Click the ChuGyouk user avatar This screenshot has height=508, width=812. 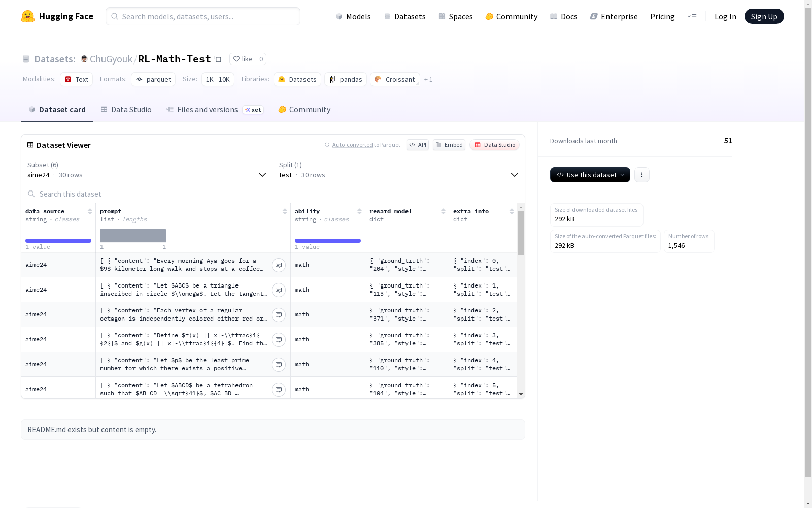(84, 59)
